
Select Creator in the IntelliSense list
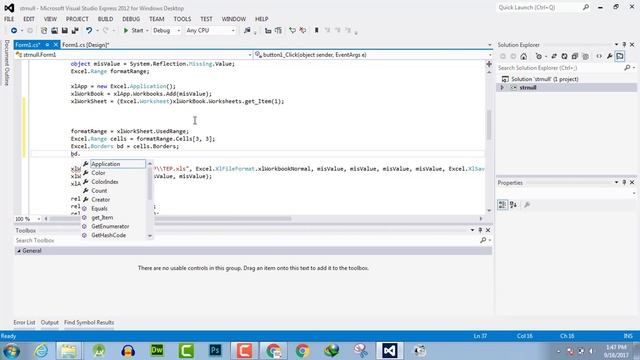(x=100, y=200)
